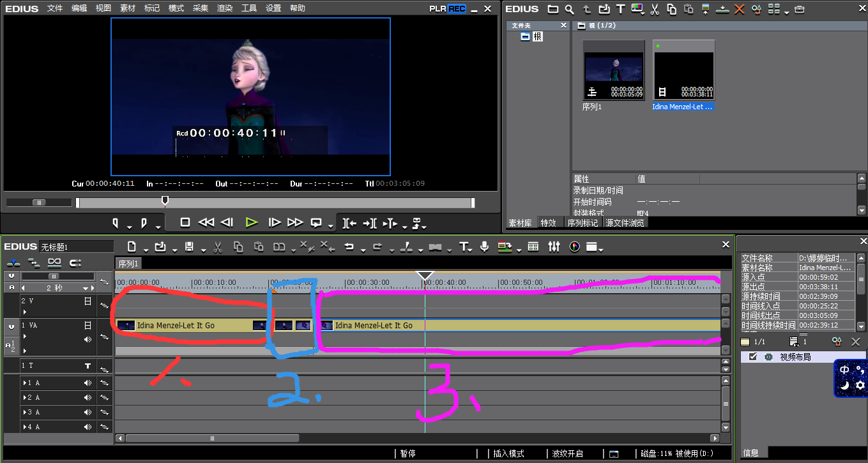Select the 序列1 timeline tab
The width and height of the screenshot is (868, 463).
coord(128,263)
